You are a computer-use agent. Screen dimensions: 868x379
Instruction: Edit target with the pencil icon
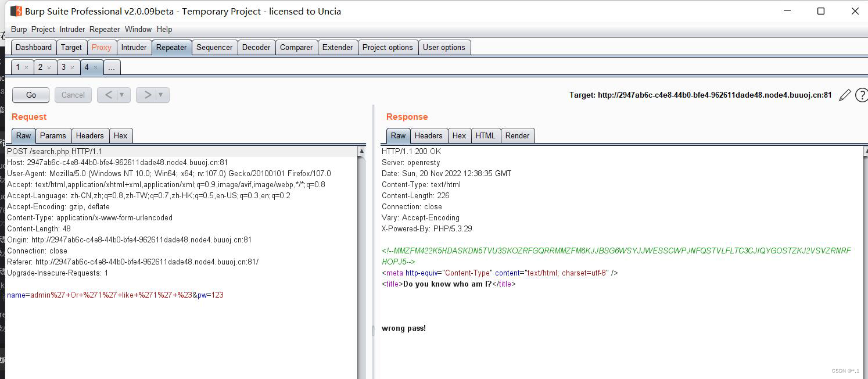tap(845, 95)
